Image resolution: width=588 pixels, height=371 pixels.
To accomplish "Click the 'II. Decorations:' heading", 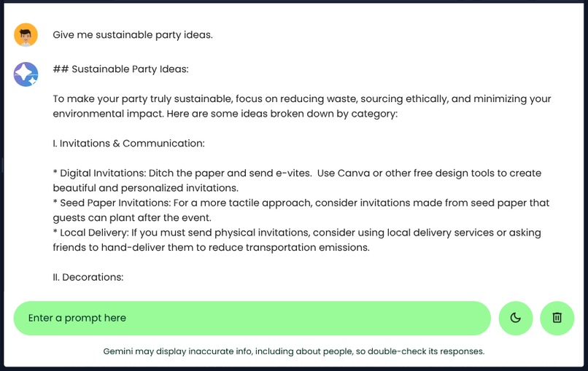I will 88,277.
